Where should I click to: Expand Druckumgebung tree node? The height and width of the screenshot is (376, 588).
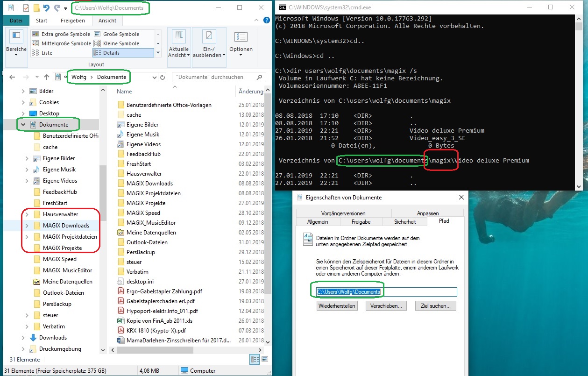coord(23,349)
